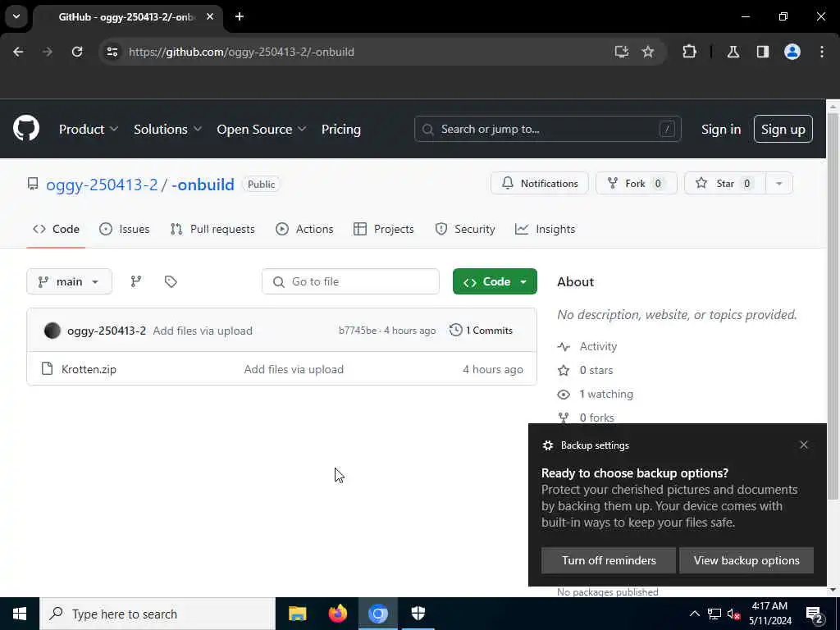This screenshot has width=840, height=630.
Task: Open Windows Security shield in the taskbar
Action: [418, 614]
